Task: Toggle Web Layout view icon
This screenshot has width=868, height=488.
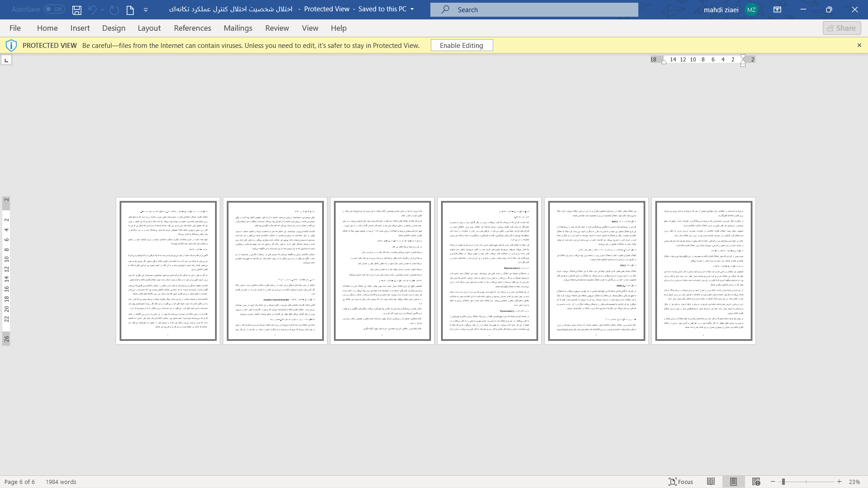Action: [756, 481]
